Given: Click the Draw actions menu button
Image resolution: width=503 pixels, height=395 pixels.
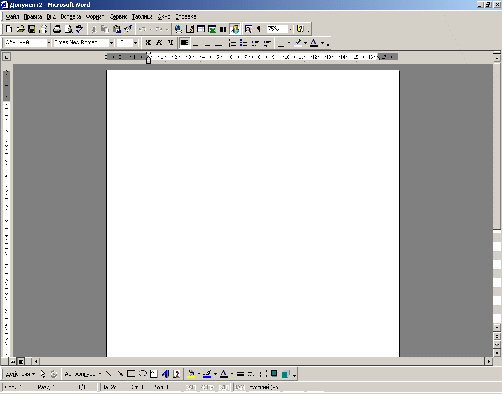Looking at the screenshot, I should tap(20, 374).
